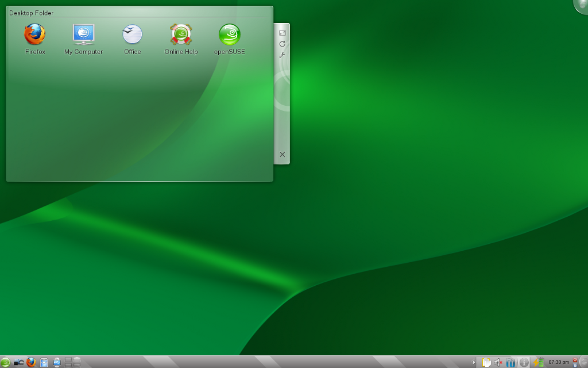Expand hidden system tray icons arrow
Image resolution: width=588 pixels, height=368 pixels.
pos(474,362)
